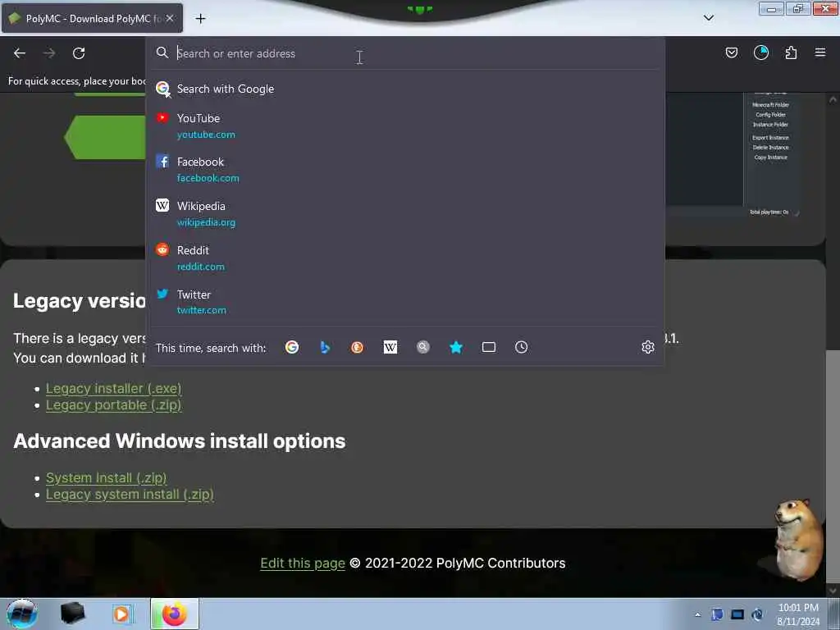Image resolution: width=840 pixels, height=630 pixels.
Task: Download Legacy portable (.zip)
Action: coord(113,405)
